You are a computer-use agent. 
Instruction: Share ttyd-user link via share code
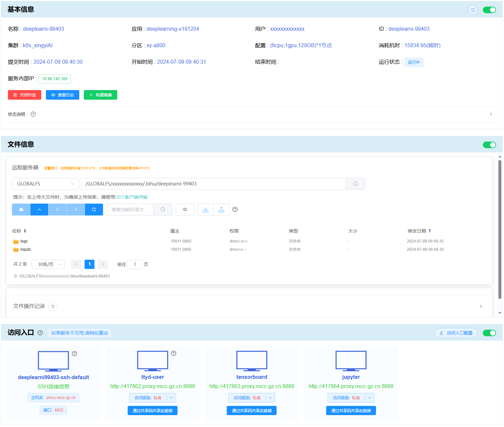(153, 411)
